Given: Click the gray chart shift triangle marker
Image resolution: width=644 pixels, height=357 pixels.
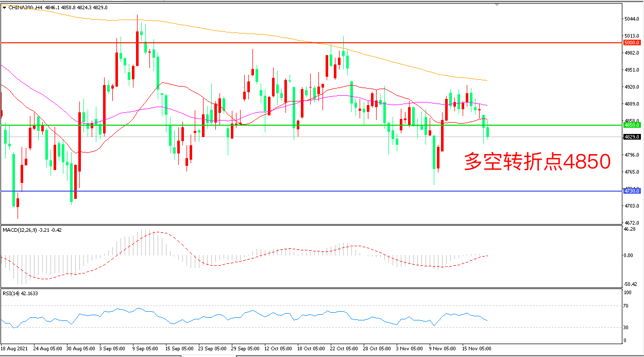Looking at the screenshot, I should (x=497, y=5).
